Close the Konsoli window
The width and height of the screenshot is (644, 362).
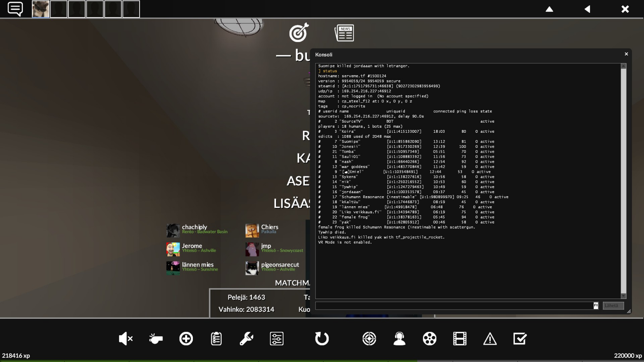click(626, 54)
